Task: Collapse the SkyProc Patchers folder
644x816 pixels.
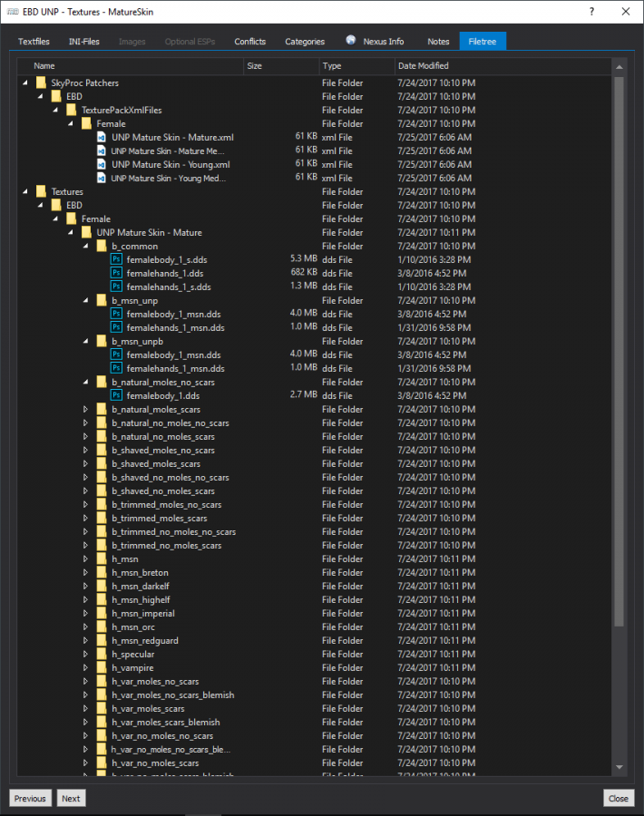Action: tap(25, 83)
